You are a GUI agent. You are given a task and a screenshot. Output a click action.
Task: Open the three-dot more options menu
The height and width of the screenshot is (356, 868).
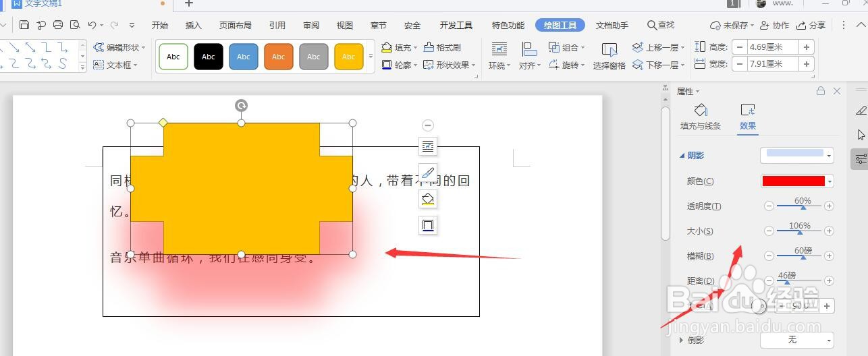(x=844, y=25)
